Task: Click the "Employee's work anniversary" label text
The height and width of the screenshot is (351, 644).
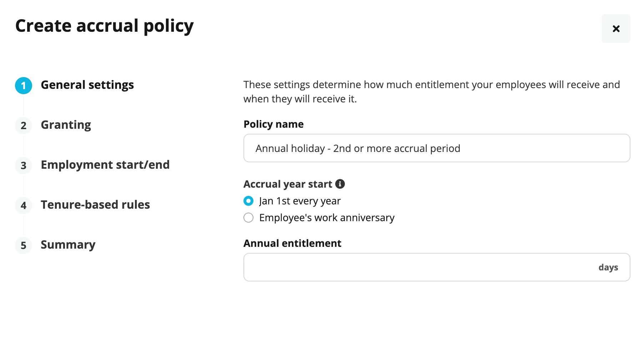Action: click(327, 218)
